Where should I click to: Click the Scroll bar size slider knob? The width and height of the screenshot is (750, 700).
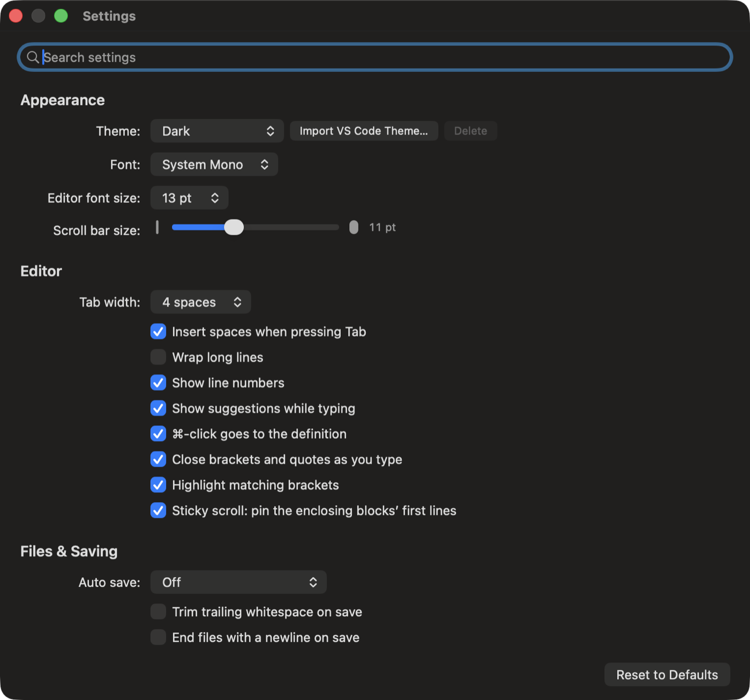pos(234,227)
